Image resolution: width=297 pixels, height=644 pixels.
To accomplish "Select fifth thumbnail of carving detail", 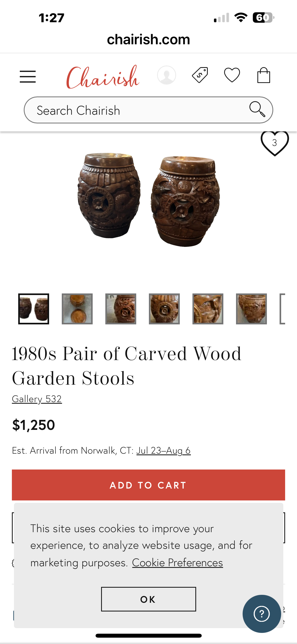I will pos(208,309).
